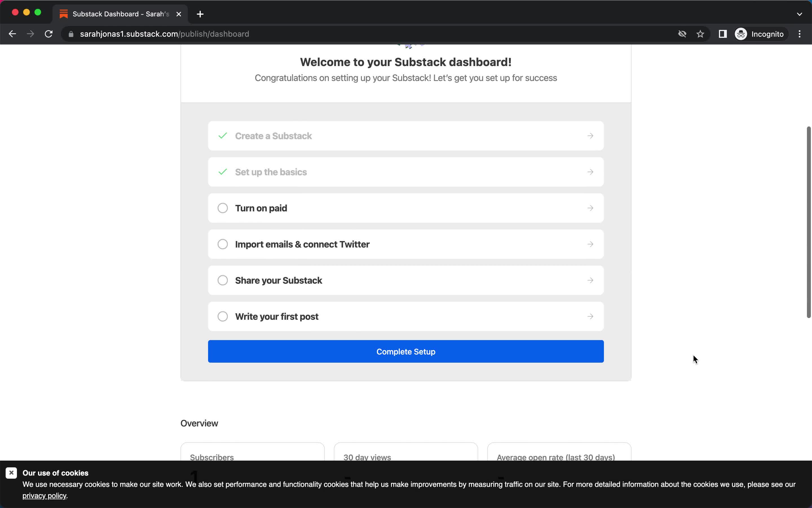Dismiss the cookie banner with X

pos(11,473)
